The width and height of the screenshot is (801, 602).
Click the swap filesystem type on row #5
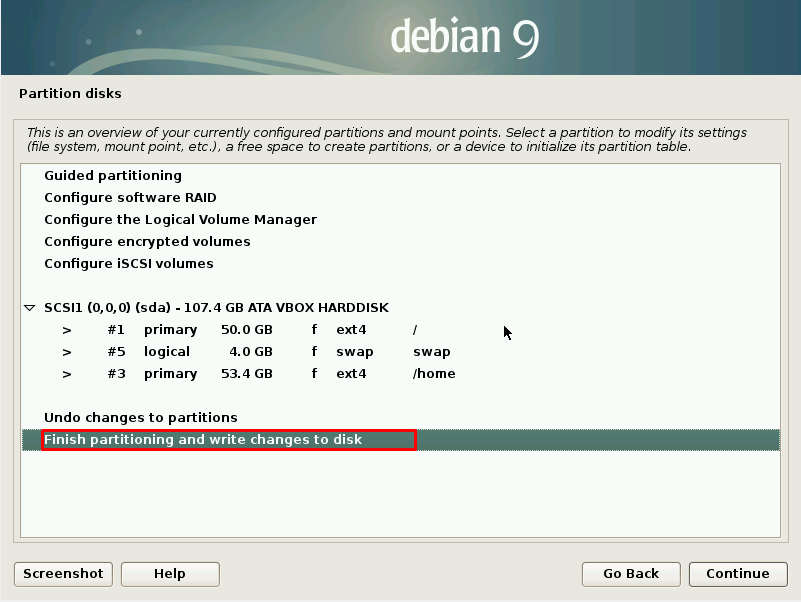[355, 352]
